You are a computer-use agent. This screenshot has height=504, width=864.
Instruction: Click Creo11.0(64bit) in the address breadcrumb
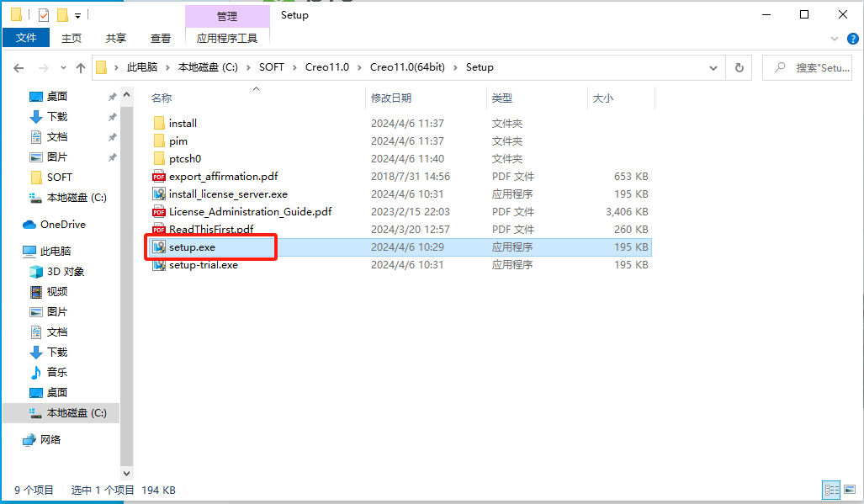[x=407, y=67]
